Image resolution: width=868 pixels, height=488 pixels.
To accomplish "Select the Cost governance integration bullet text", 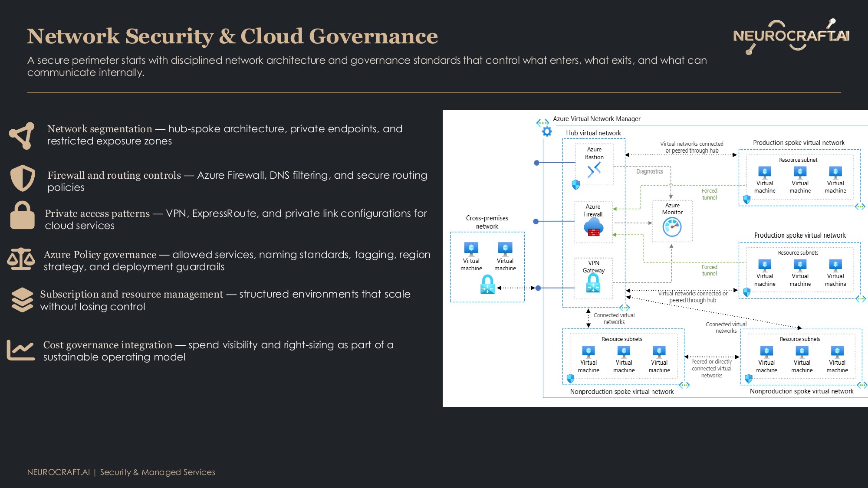I will [x=218, y=351].
